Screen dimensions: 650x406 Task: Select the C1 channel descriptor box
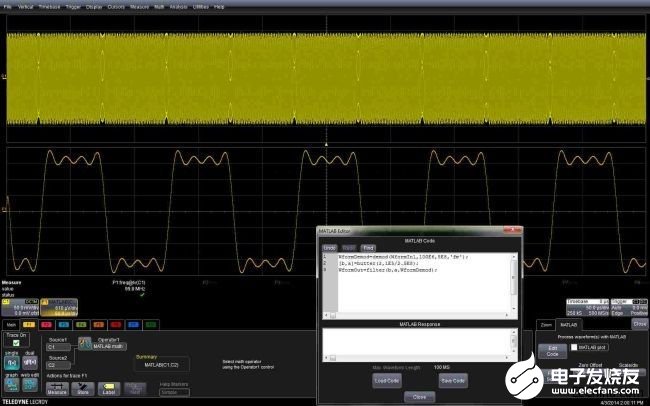[20, 307]
